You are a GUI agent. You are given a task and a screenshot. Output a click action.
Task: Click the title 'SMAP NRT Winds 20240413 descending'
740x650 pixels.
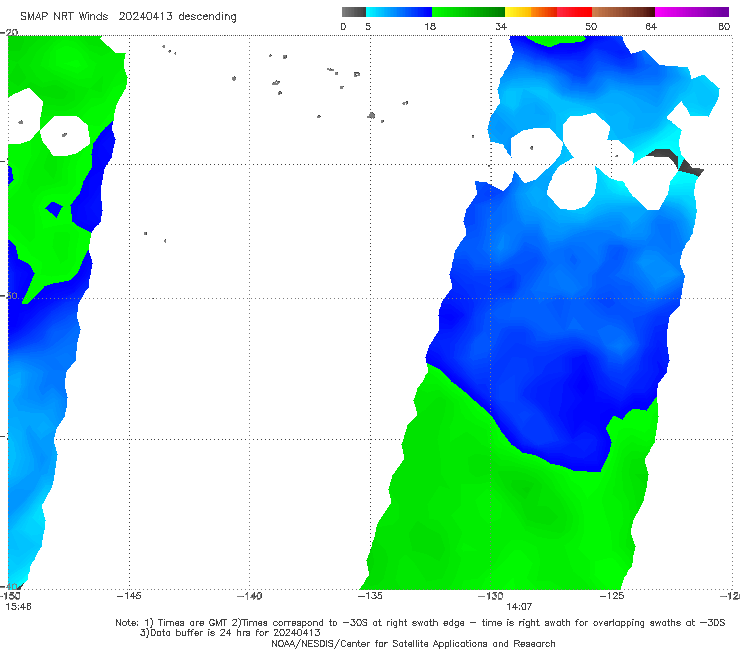pos(128,17)
